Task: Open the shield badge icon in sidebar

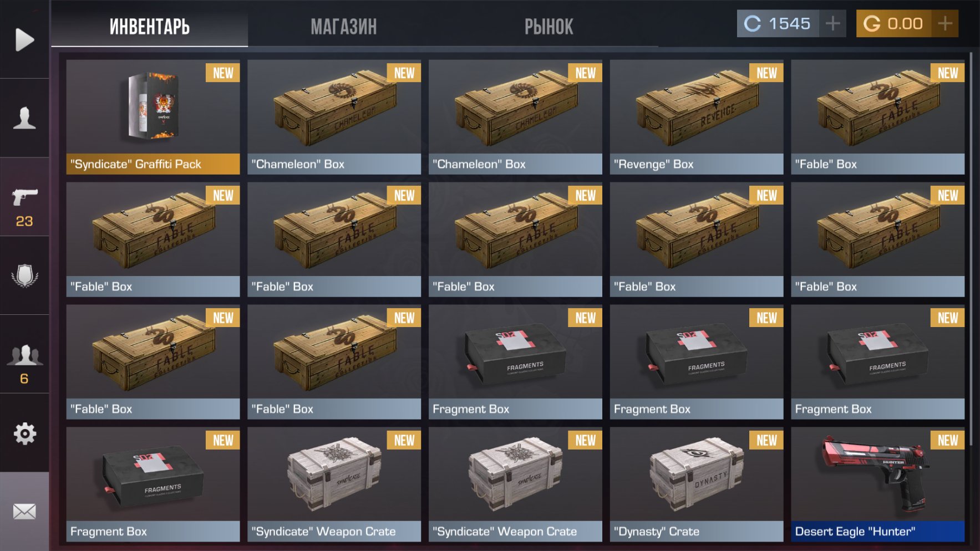Action: point(24,275)
